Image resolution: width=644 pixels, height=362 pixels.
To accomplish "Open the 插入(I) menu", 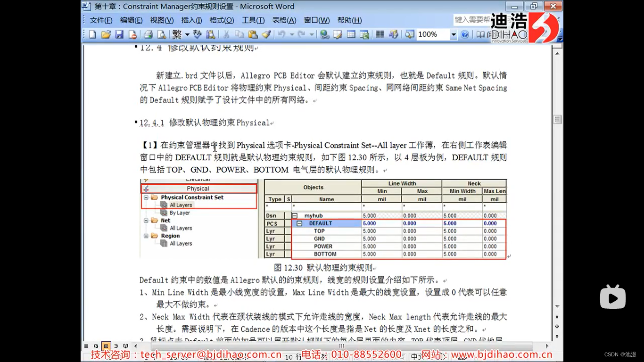I will pyautogui.click(x=191, y=20).
